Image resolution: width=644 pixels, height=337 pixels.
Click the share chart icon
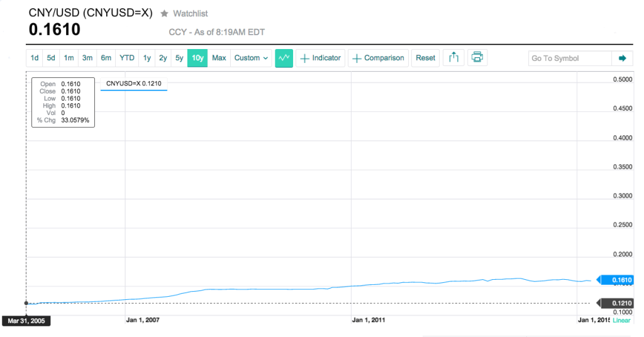click(453, 58)
